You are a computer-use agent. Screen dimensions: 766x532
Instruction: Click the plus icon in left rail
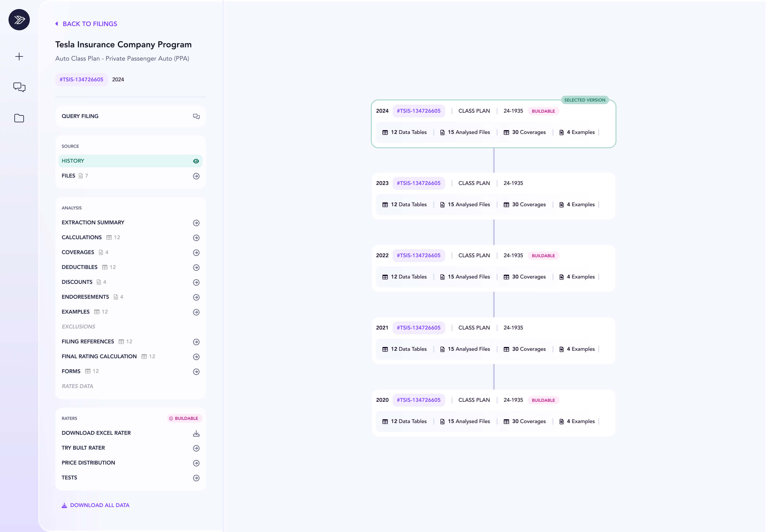click(x=19, y=56)
